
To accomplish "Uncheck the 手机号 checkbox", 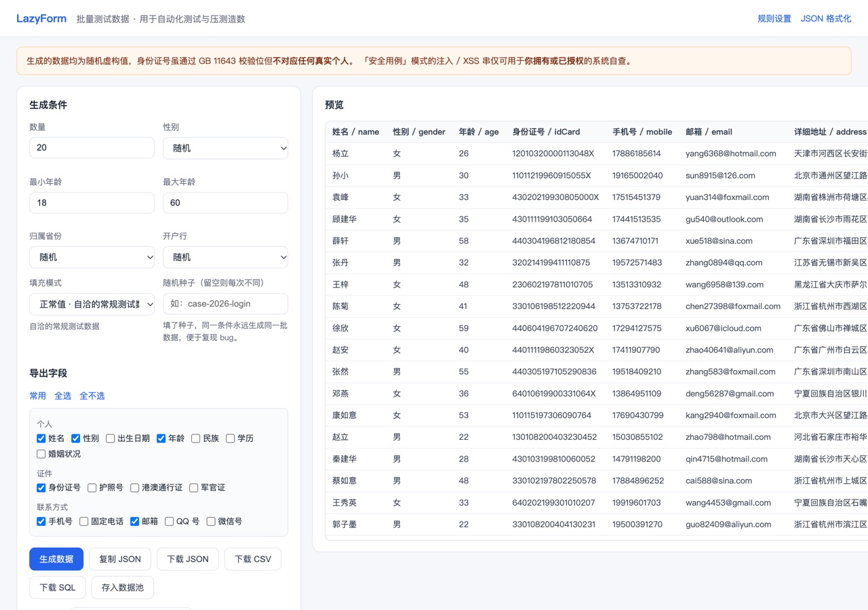I will pyautogui.click(x=41, y=522).
